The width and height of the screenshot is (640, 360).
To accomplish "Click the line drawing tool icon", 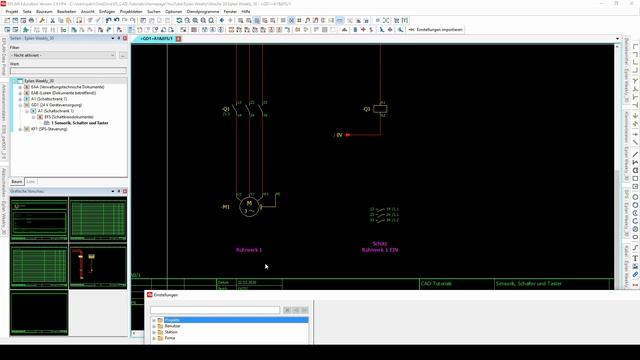I will pyautogui.click(x=636, y=154).
